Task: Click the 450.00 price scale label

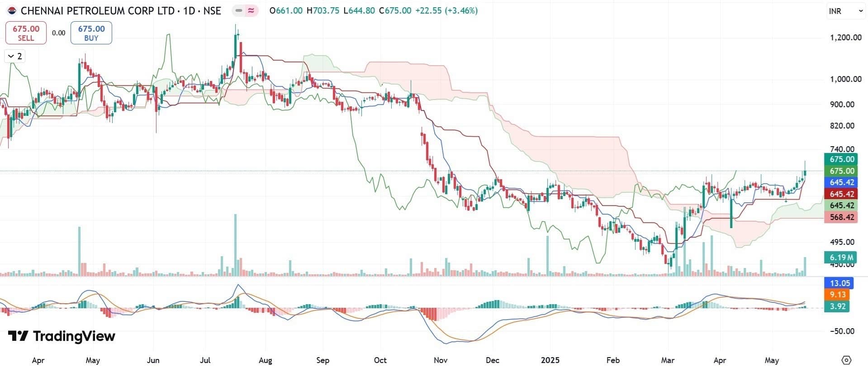Action: pyautogui.click(x=842, y=265)
